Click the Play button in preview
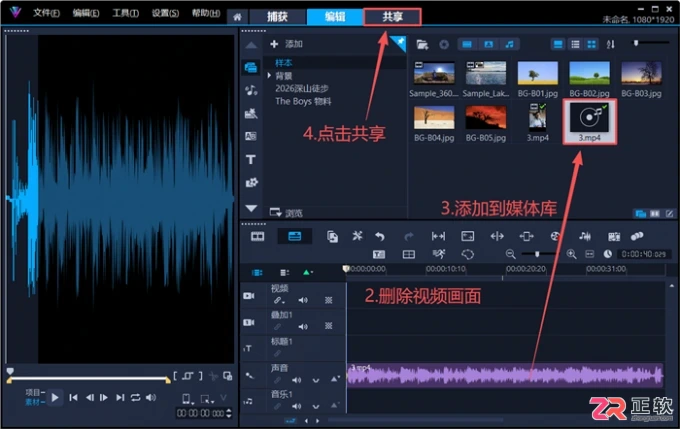This screenshot has width=680, height=429. pos(55,397)
